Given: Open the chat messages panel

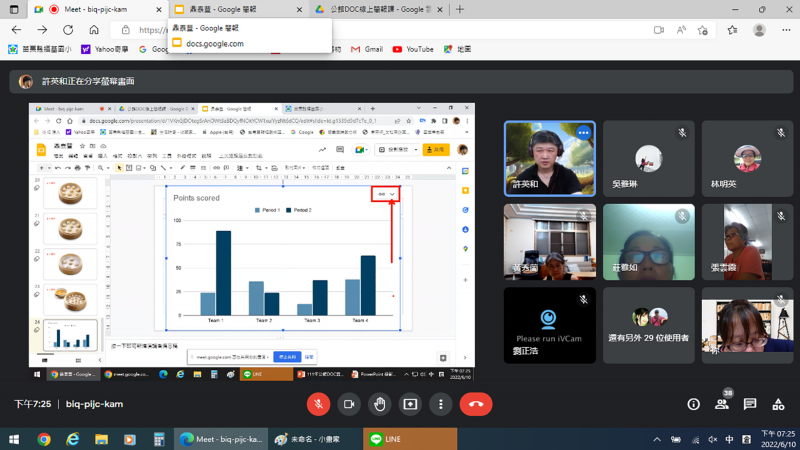Looking at the screenshot, I should pos(749,404).
